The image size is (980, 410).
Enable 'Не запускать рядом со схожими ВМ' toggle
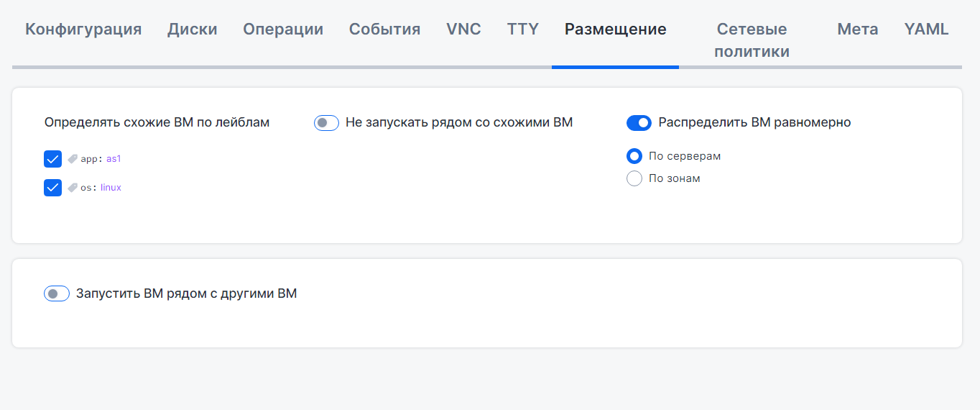pyautogui.click(x=326, y=123)
